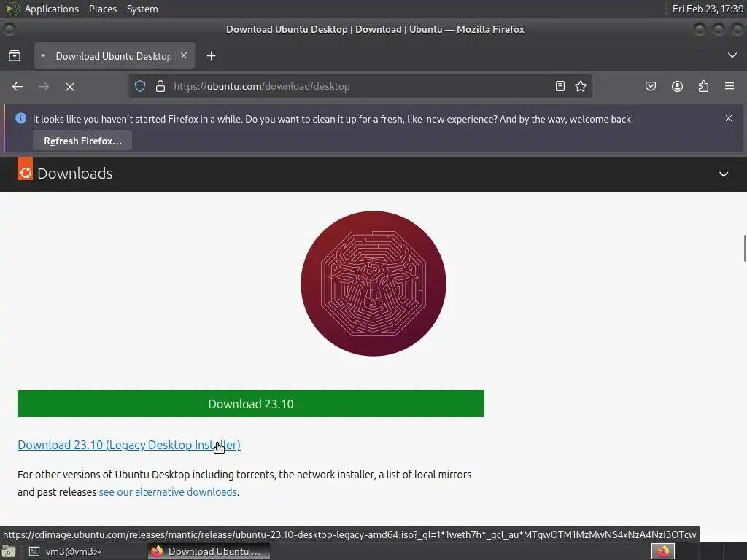Image resolution: width=747 pixels, height=560 pixels.
Task: Click the info icon in notification bar
Action: click(x=21, y=118)
